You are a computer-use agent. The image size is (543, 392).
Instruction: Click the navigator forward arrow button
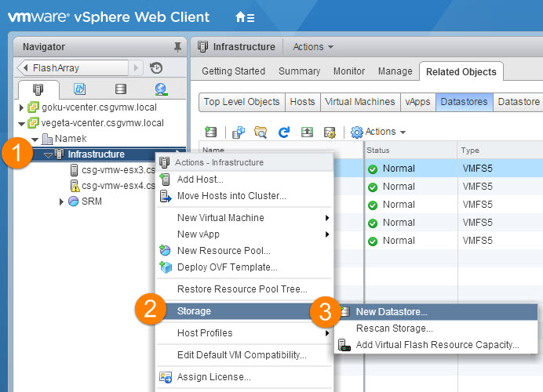click(136, 67)
